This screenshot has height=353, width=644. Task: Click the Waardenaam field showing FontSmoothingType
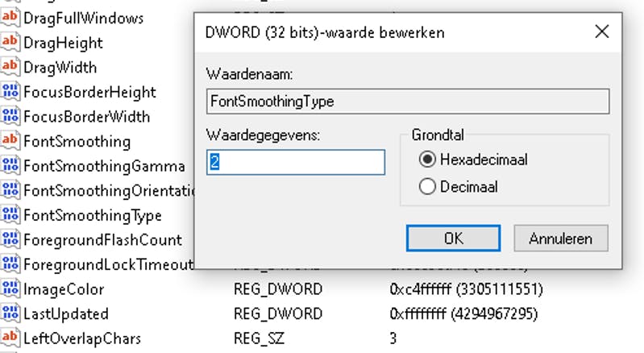pyautogui.click(x=407, y=102)
